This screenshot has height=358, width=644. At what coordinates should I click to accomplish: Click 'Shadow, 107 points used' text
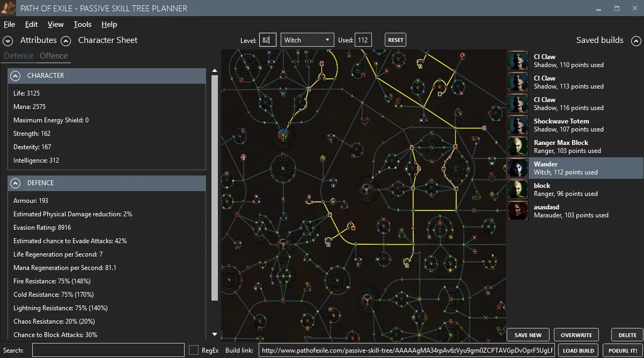[x=568, y=129]
